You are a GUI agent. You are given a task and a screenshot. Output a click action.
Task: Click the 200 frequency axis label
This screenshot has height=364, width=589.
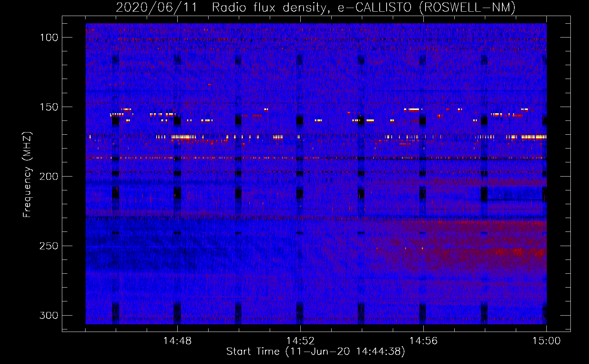tap(49, 177)
